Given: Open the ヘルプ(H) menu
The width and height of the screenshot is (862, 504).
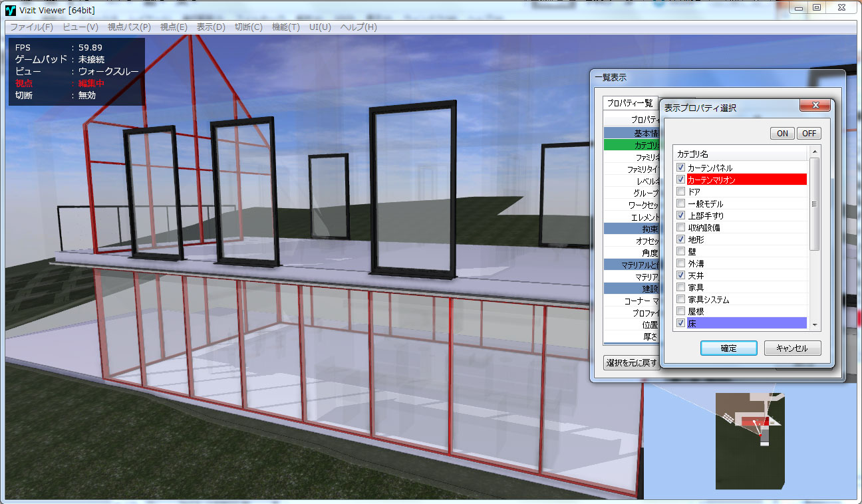Looking at the screenshot, I should pyautogui.click(x=358, y=27).
